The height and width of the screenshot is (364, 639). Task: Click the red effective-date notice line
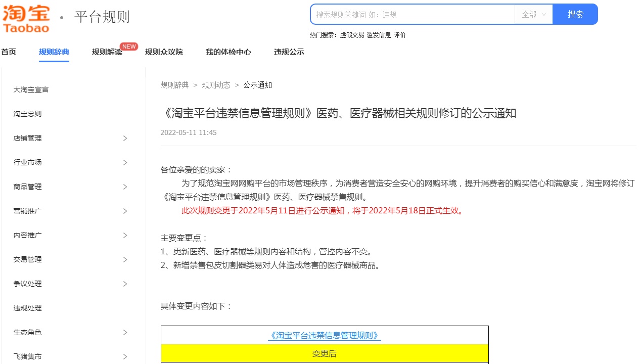(x=323, y=210)
